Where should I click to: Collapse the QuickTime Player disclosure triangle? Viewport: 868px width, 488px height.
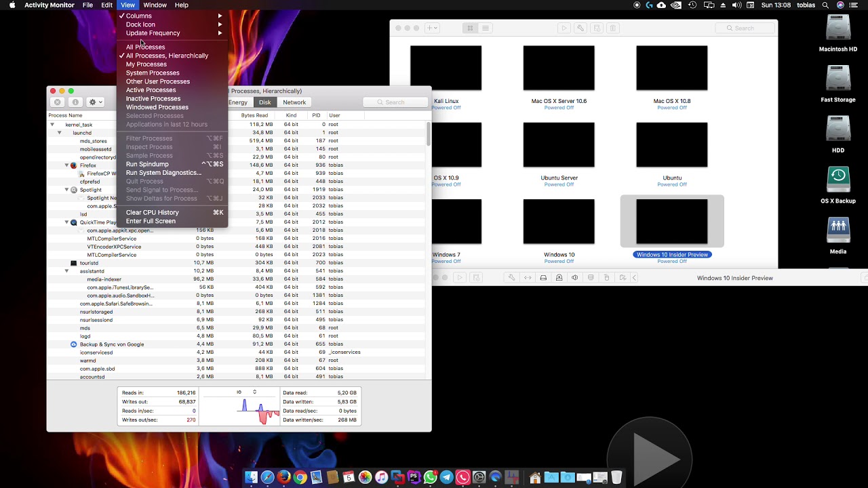click(x=66, y=222)
